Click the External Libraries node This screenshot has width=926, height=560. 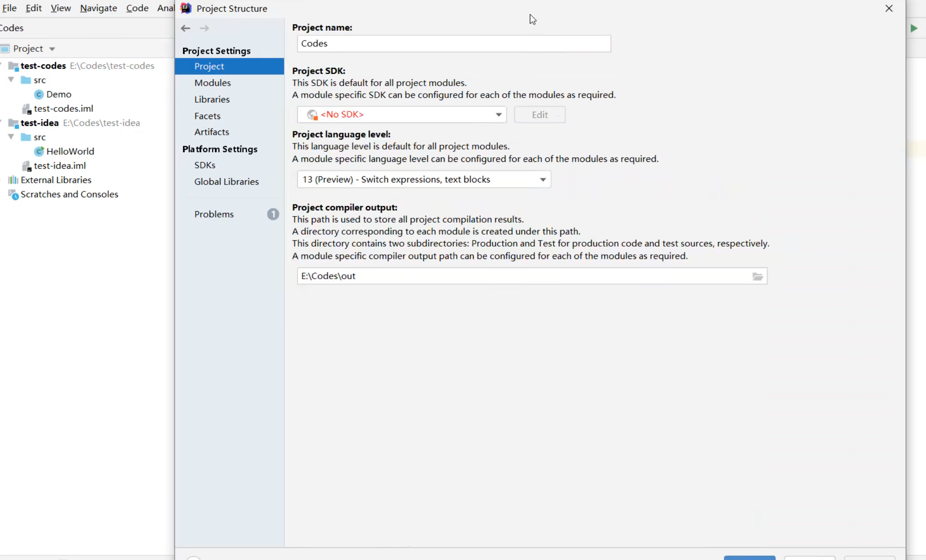[x=56, y=180]
